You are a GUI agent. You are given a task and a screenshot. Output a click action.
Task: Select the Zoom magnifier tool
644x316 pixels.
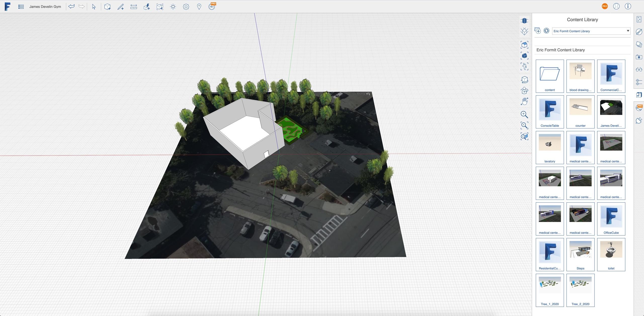[x=525, y=115]
